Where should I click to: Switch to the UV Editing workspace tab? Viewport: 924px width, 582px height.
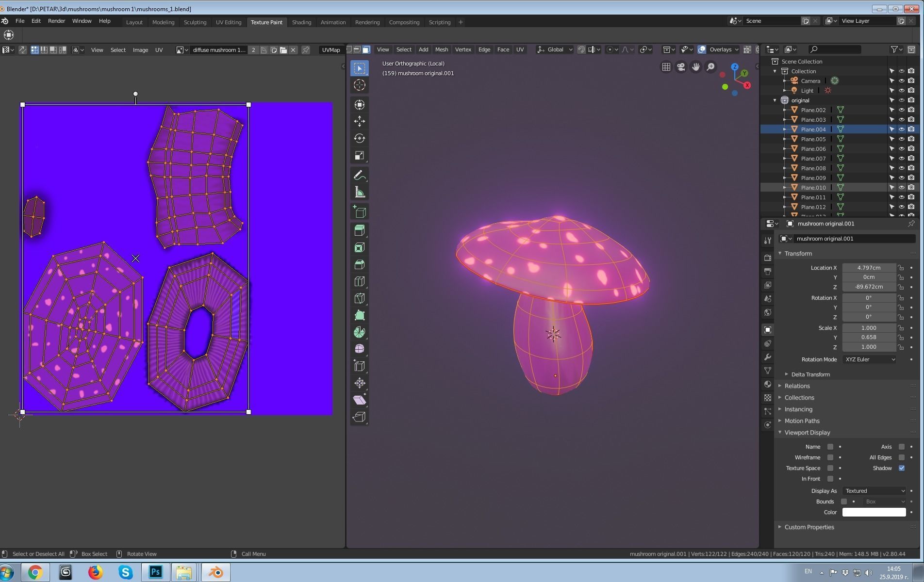228,22
